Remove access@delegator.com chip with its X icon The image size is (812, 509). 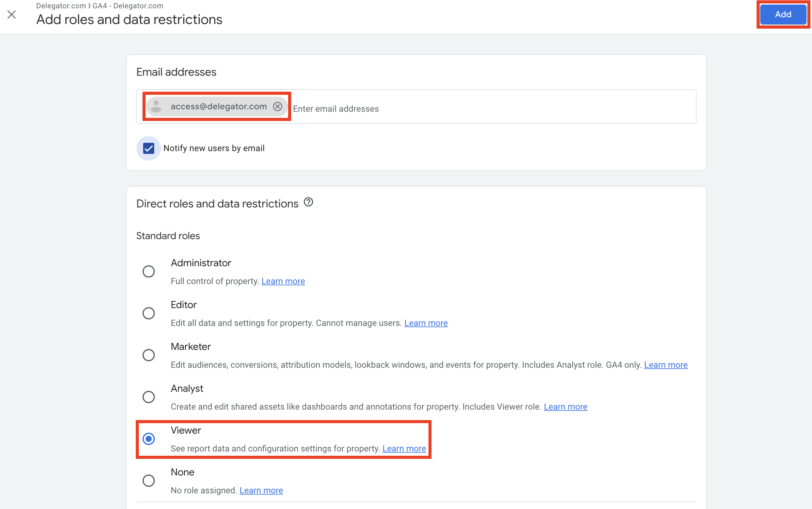point(277,106)
